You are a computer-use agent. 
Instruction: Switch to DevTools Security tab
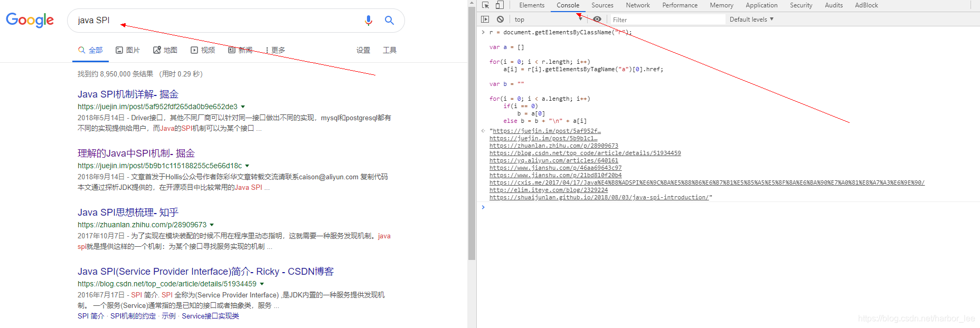[801, 5]
